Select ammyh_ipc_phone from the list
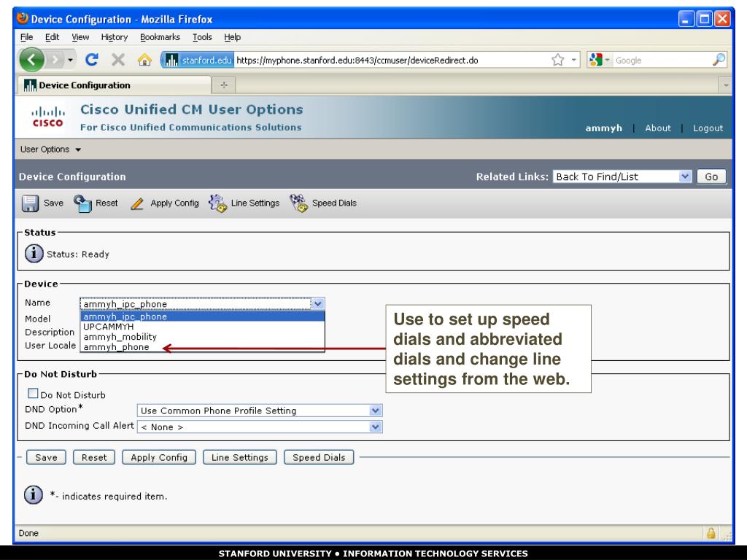Viewport: 747px width, 560px height. [203, 316]
